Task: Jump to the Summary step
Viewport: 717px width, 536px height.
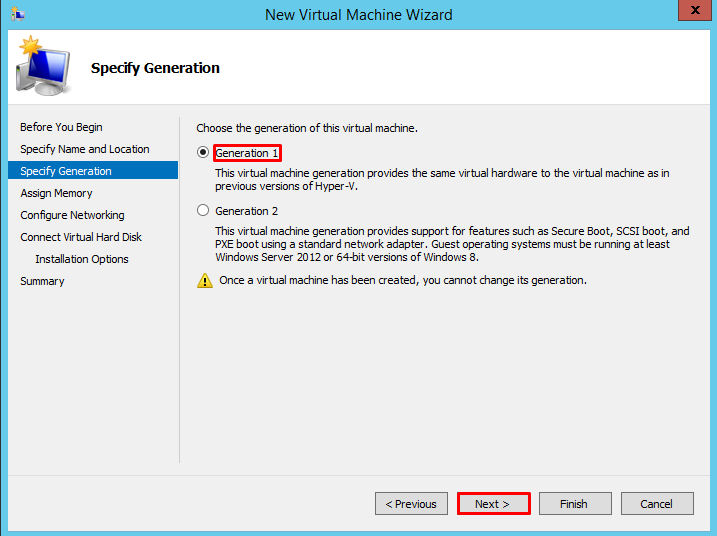Action: click(42, 281)
